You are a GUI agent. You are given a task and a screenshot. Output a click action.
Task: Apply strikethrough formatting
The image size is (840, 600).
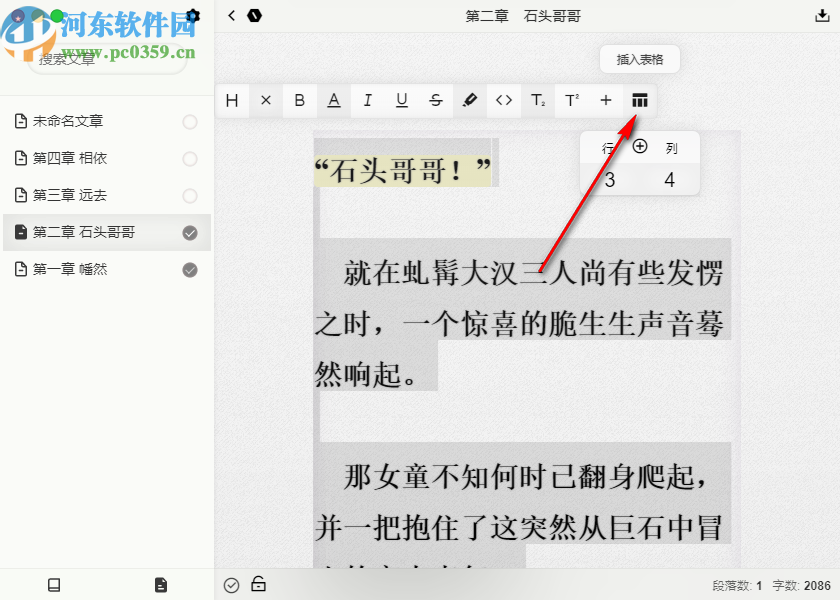pyautogui.click(x=436, y=100)
